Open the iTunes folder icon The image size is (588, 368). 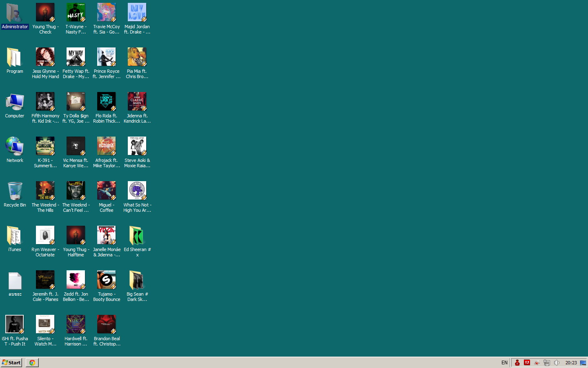tap(15, 239)
